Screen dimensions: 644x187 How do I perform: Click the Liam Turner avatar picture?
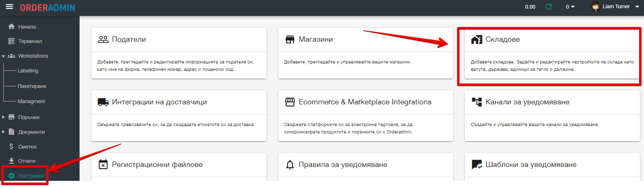(595, 7)
